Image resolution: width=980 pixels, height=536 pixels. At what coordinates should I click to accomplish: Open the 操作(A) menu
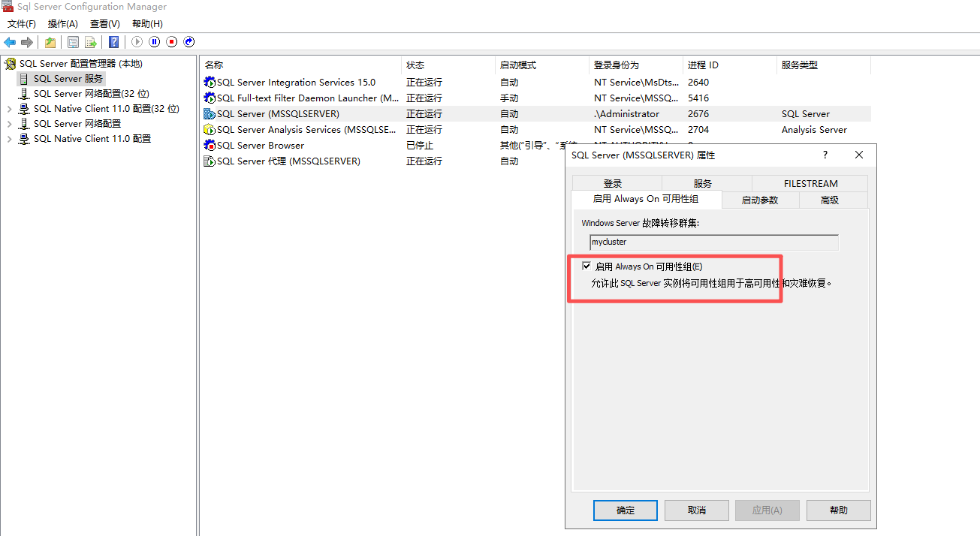pyautogui.click(x=63, y=24)
